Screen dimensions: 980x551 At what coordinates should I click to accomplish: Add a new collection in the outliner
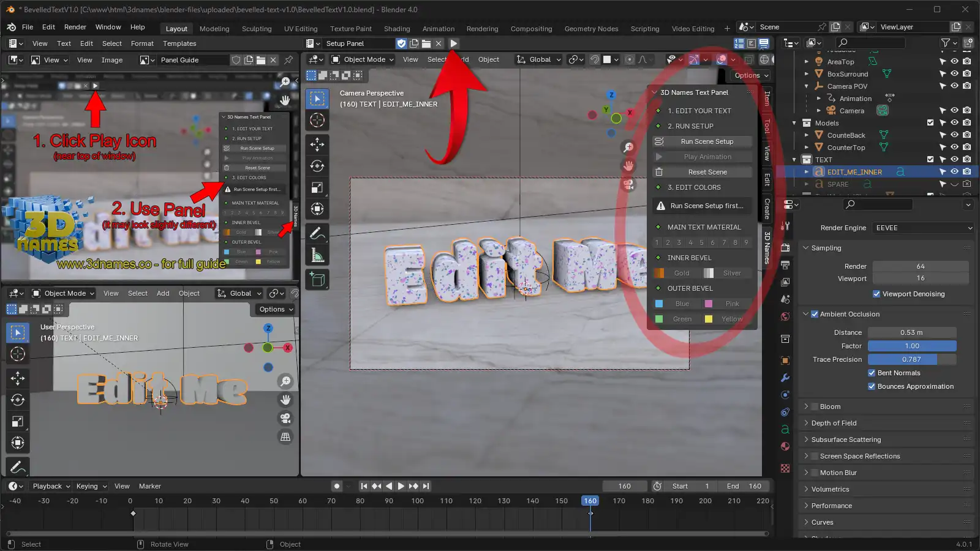point(968,43)
